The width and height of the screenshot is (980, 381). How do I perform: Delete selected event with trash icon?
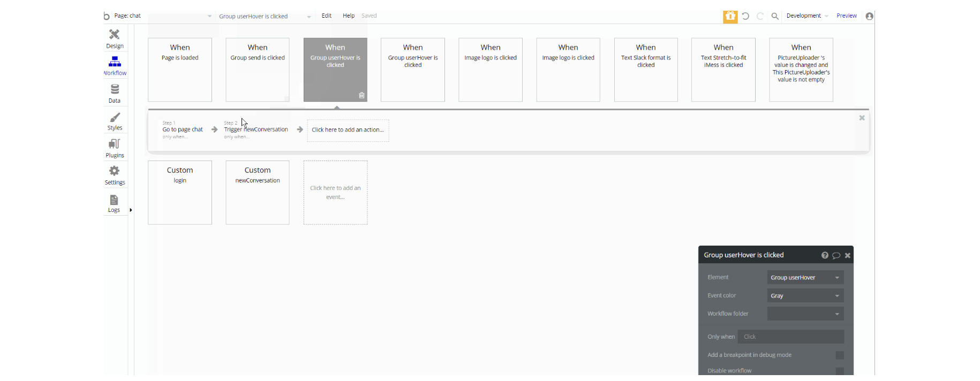pyautogui.click(x=361, y=95)
